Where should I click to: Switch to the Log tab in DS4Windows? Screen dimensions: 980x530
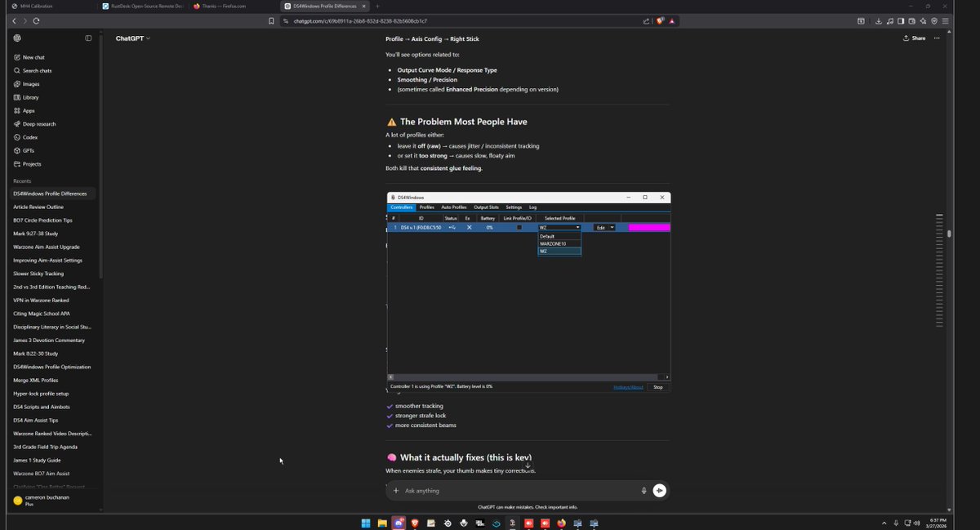coord(532,207)
